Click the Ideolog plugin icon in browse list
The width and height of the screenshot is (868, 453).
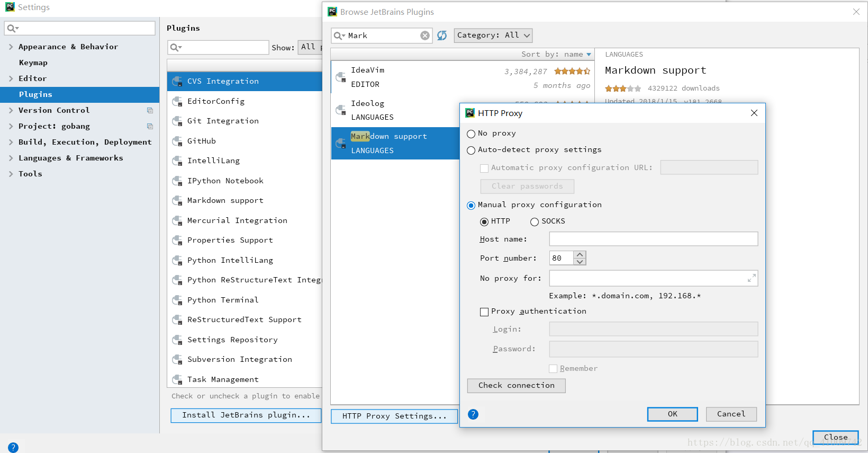coord(341,110)
